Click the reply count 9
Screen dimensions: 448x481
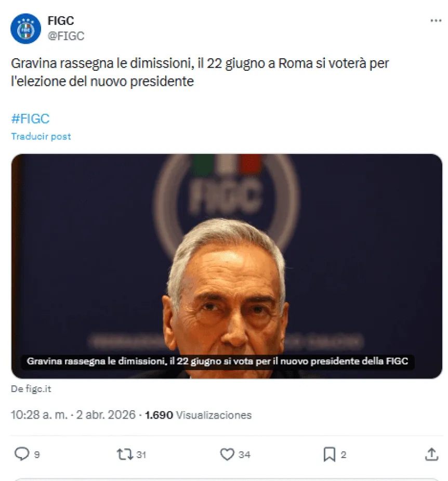37,455
